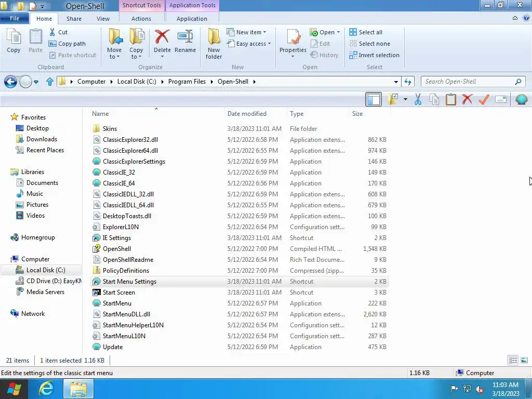The image size is (532, 399).
Task: Select the StartMenuDLL.dll file
Action: [x=239, y=314]
